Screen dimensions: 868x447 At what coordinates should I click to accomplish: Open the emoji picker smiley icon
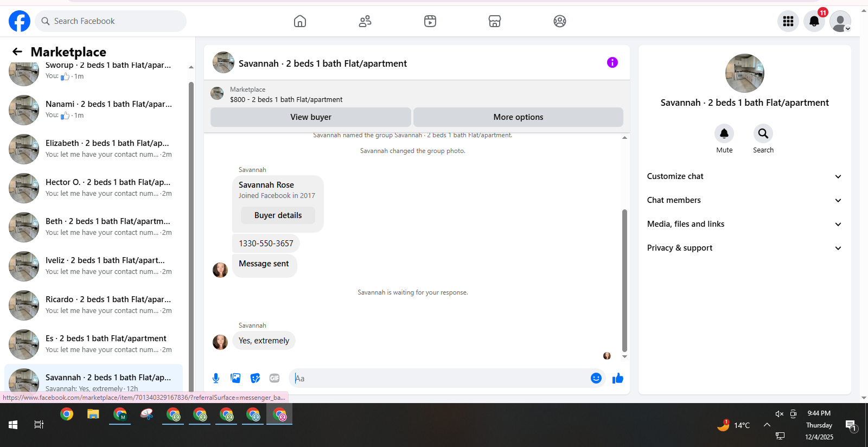tap(596, 378)
